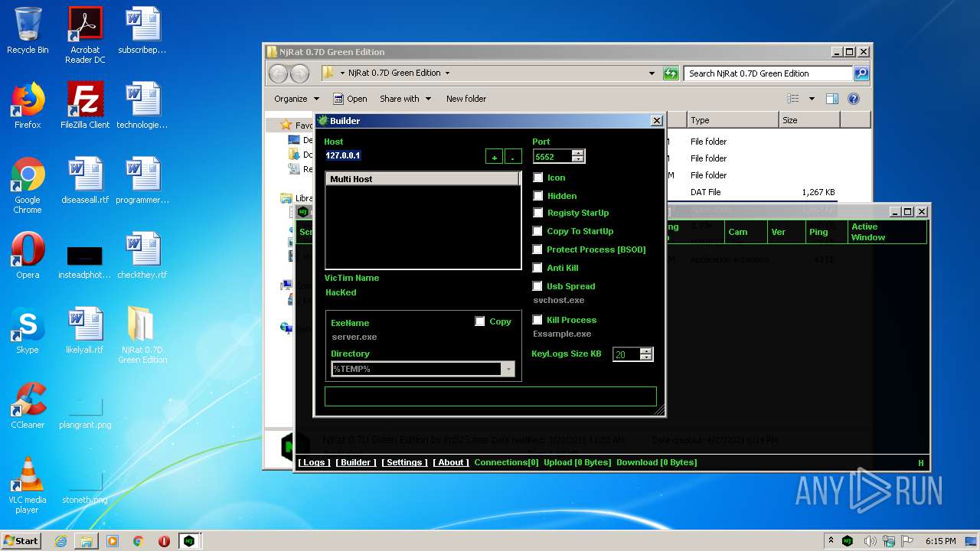Click Chrome icon in taskbar
Viewport: 980px width, 551px height.
click(x=139, y=541)
